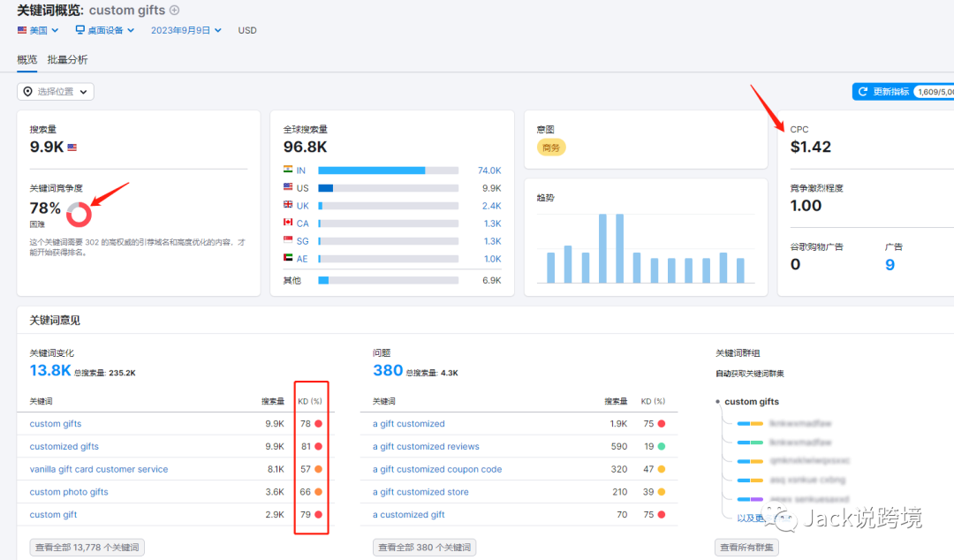Click the keyword difficulty 78% donut chart
The image size is (954, 560).
79,215
